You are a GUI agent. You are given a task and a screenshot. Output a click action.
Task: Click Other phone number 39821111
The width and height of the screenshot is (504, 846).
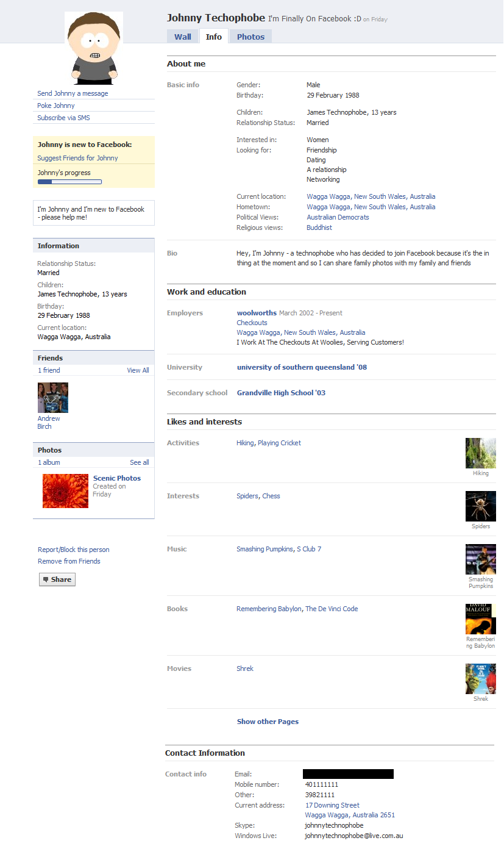320,795
